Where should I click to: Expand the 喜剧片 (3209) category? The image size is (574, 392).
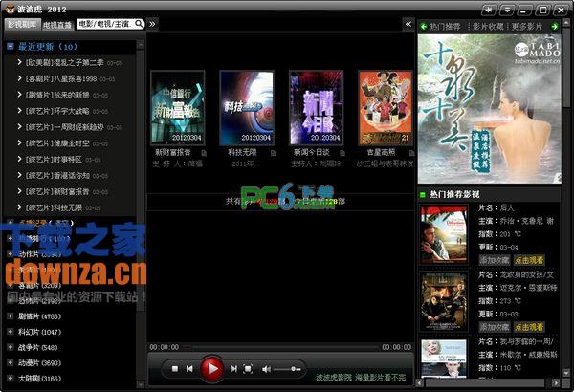[x=11, y=285]
